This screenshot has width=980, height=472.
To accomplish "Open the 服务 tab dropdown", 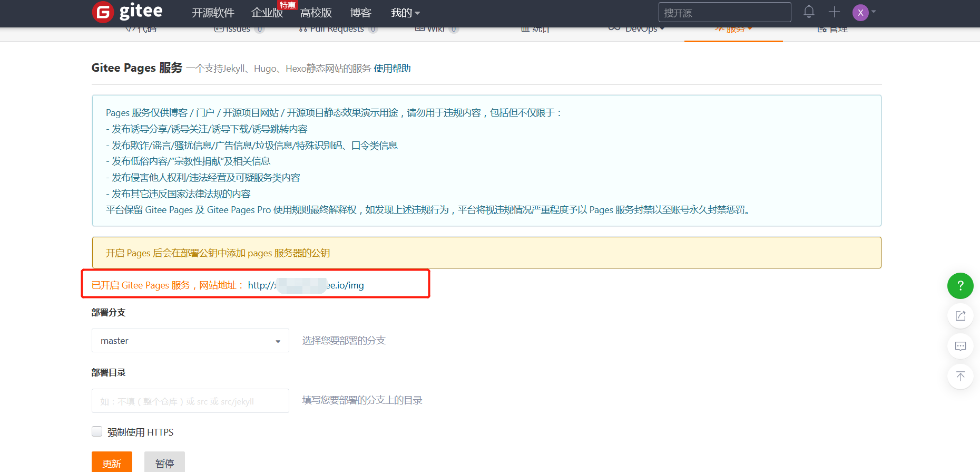I will click(733, 29).
